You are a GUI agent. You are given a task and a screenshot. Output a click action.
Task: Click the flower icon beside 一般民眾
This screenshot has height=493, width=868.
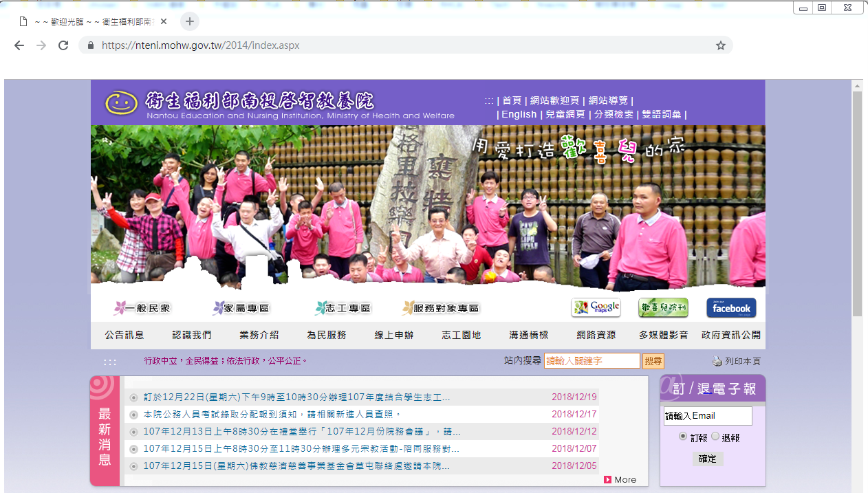(x=120, y=308)
